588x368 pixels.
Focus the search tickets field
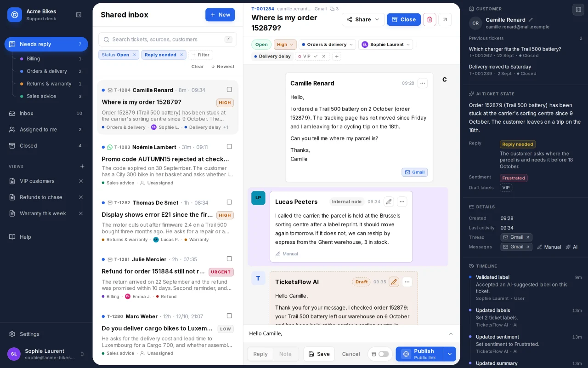click(168, 40)
